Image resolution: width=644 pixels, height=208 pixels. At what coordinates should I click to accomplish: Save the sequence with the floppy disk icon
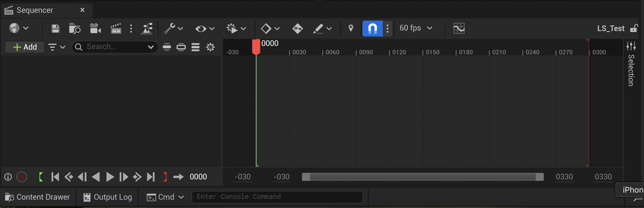(x=55, y=29)
